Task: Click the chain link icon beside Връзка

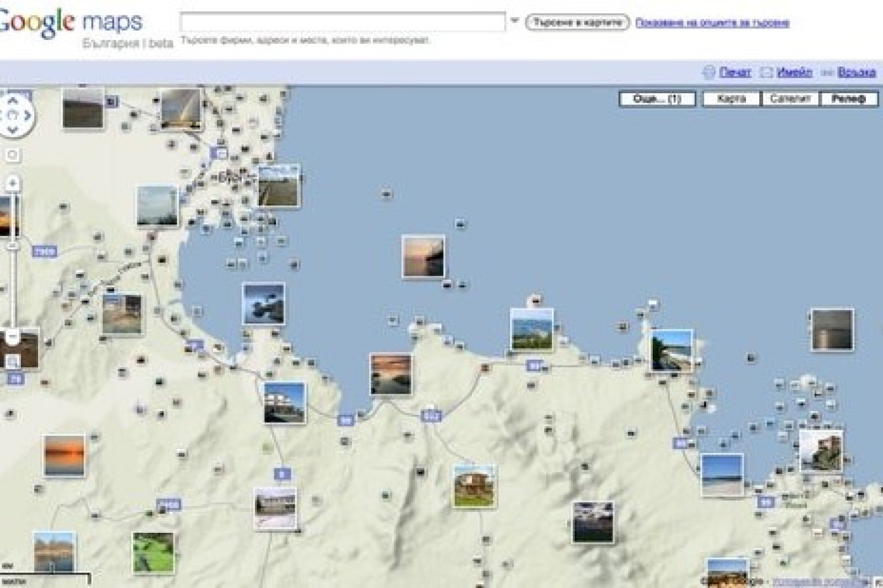Action: click(x=827, y=72)
